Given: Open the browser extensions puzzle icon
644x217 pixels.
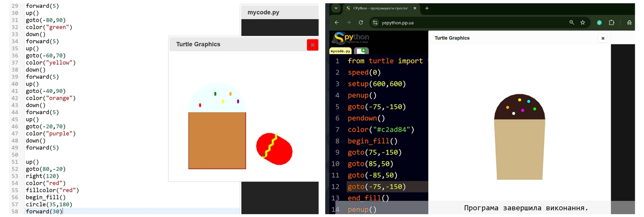Looking at the screenshot, I should point(611,23).
